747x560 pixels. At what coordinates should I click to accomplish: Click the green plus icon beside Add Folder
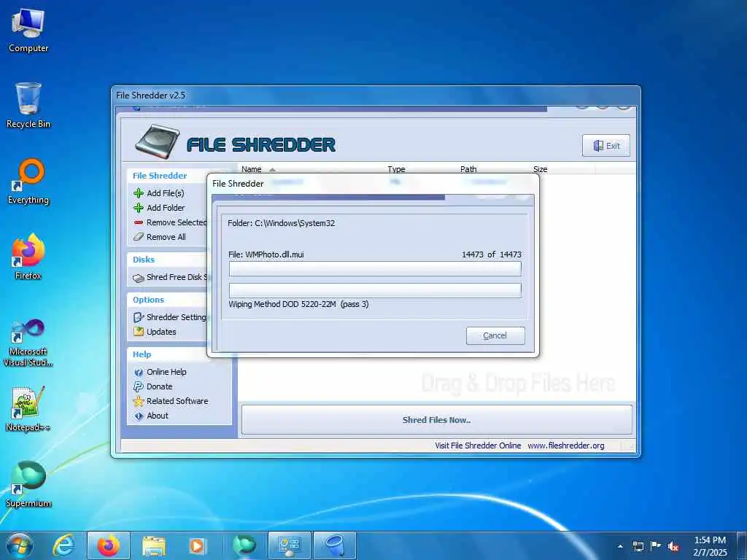coord(139,208)
